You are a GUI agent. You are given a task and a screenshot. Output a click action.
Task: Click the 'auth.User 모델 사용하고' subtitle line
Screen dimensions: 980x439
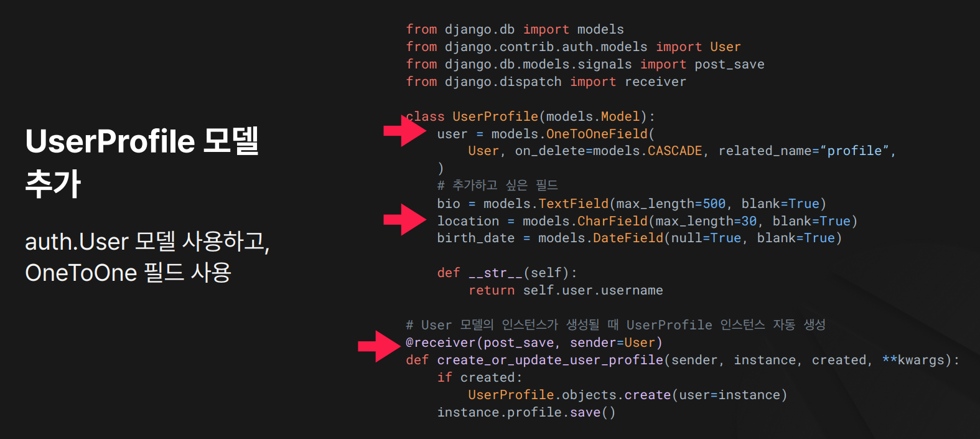(147, 242)
